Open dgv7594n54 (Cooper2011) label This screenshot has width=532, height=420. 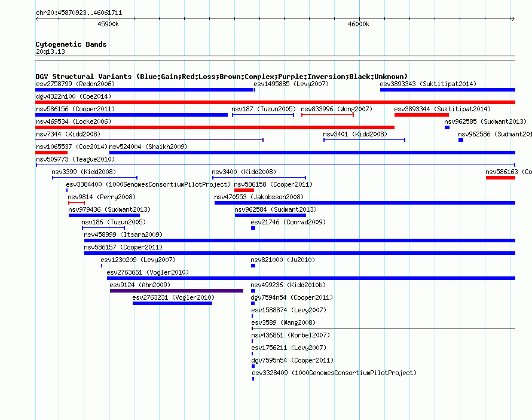pyautogui.click(x=292, y=297)
